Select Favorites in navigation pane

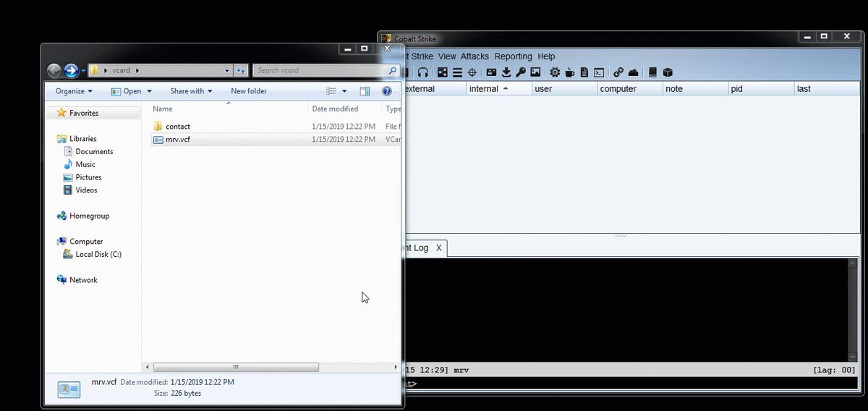pyautogui.click(x=84, y=113)
